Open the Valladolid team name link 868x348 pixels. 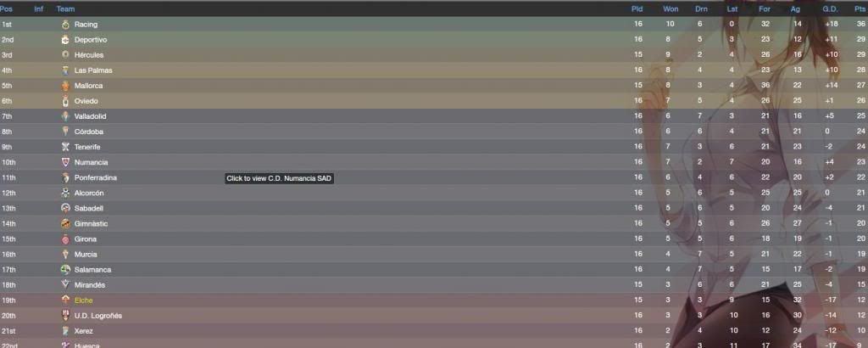point(90,116)
